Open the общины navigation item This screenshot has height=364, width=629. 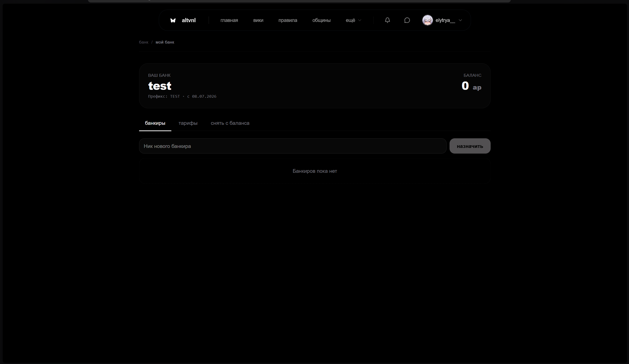tap(321, 20)
